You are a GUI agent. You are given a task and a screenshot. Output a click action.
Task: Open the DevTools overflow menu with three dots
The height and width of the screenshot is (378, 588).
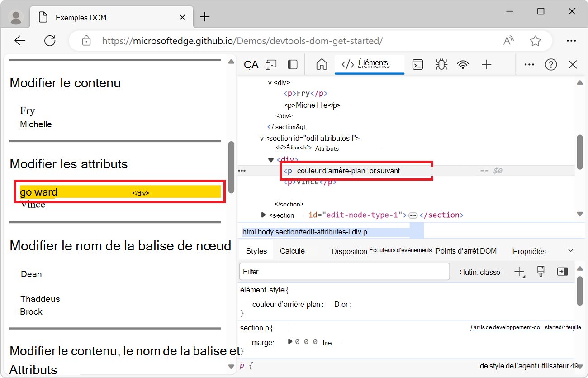[529, 64]
